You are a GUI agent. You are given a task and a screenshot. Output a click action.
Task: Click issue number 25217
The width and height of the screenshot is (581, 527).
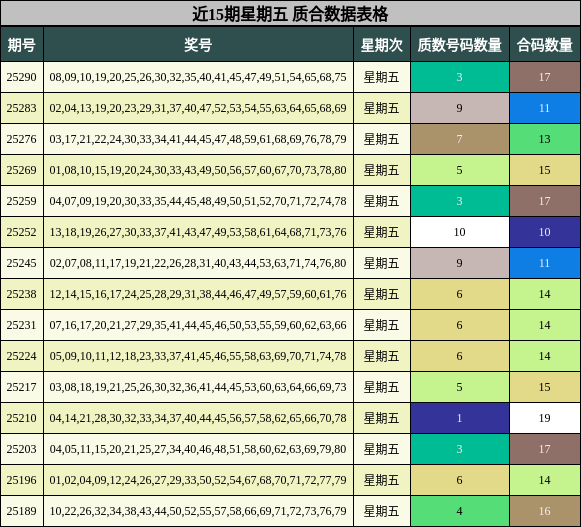point(21,387)
